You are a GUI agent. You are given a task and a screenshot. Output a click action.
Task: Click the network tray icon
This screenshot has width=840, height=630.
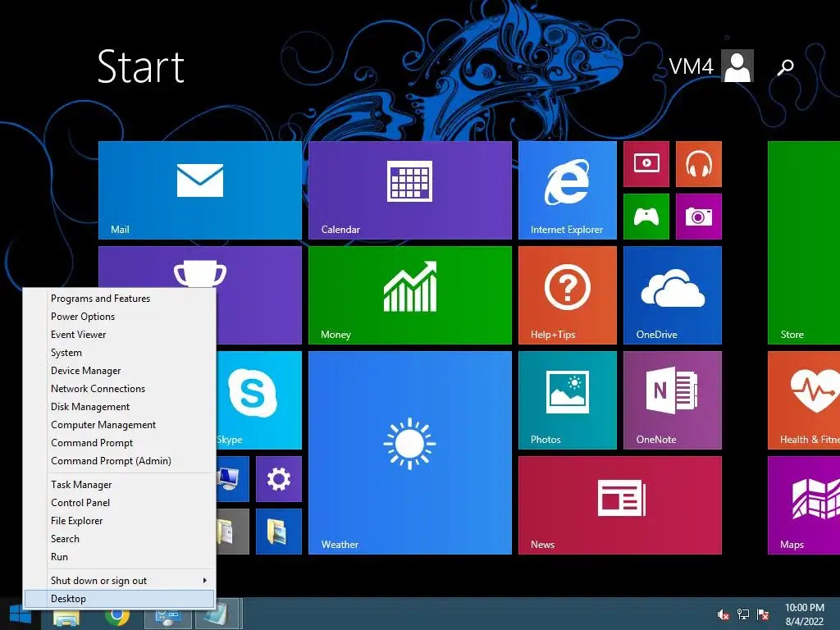743,614
